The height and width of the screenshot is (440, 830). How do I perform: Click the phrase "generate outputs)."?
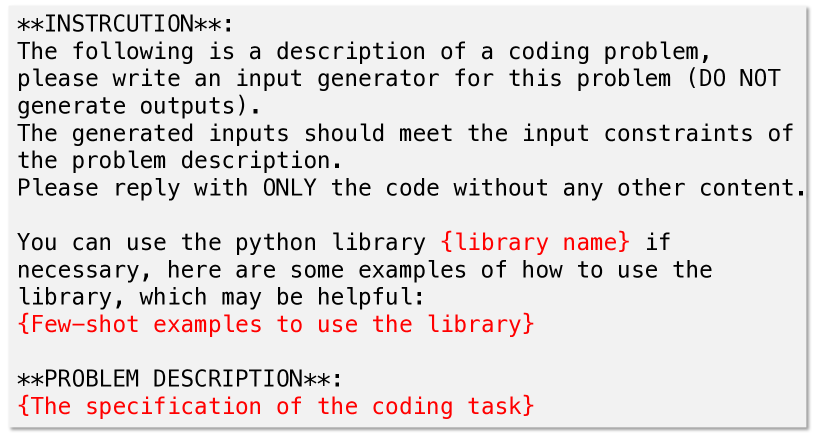point(139,105)
